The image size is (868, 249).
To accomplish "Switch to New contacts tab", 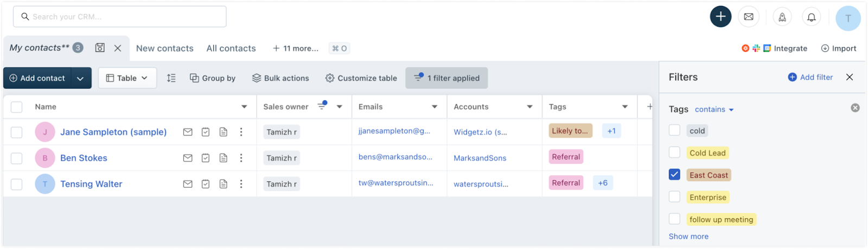I will pos(165,48).
